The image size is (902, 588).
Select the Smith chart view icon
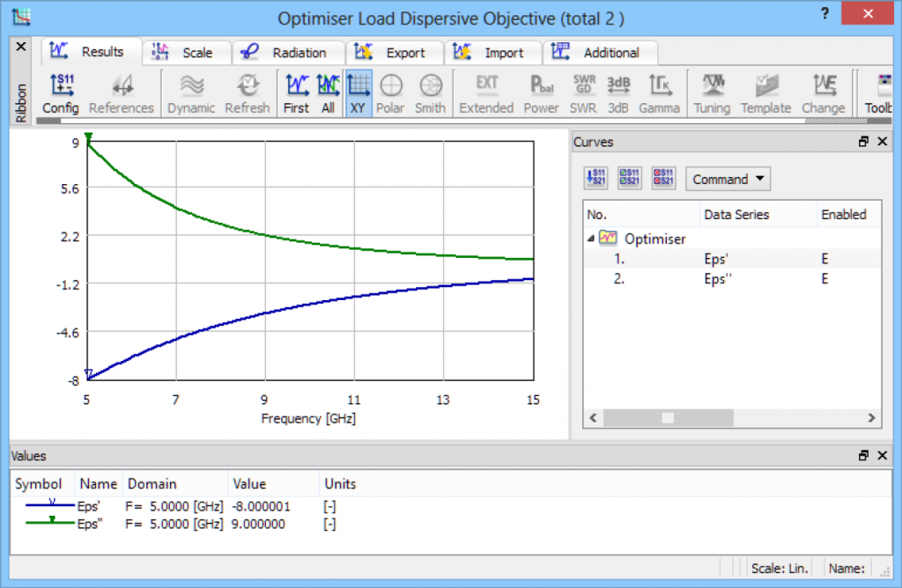point(430,93)
